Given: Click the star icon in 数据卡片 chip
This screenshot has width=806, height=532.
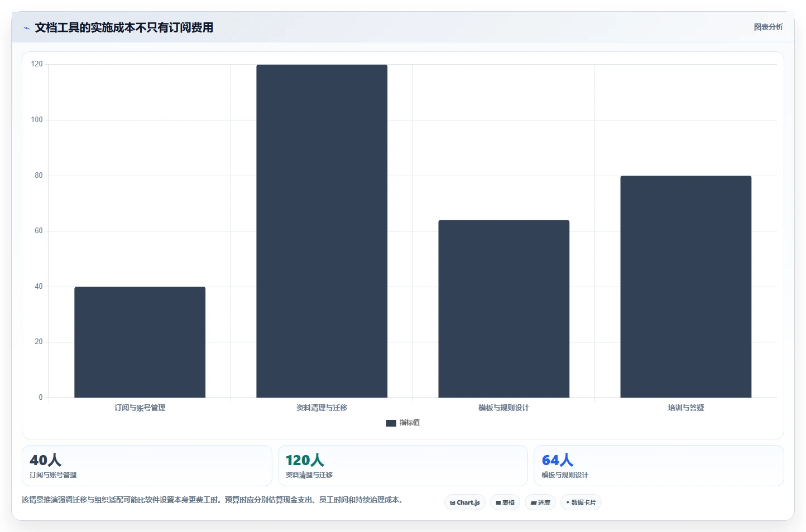Looking at the screenshot, I should click(568, 502).
